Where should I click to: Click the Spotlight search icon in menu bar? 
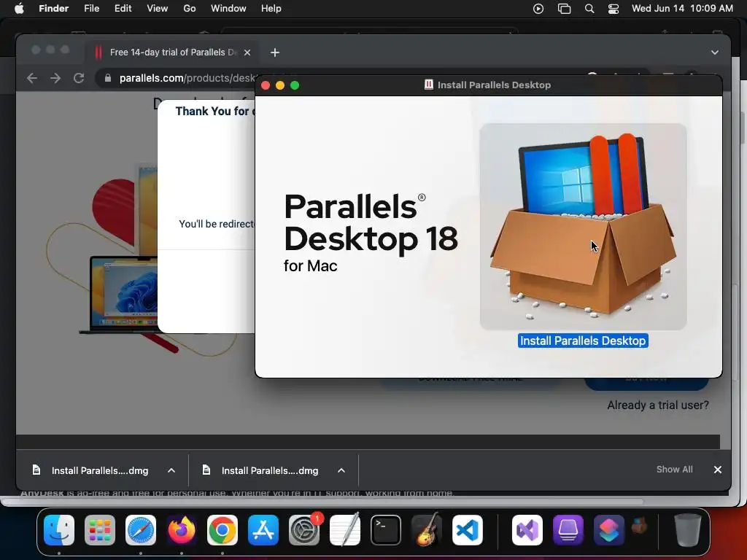click(x=589, y=9)
